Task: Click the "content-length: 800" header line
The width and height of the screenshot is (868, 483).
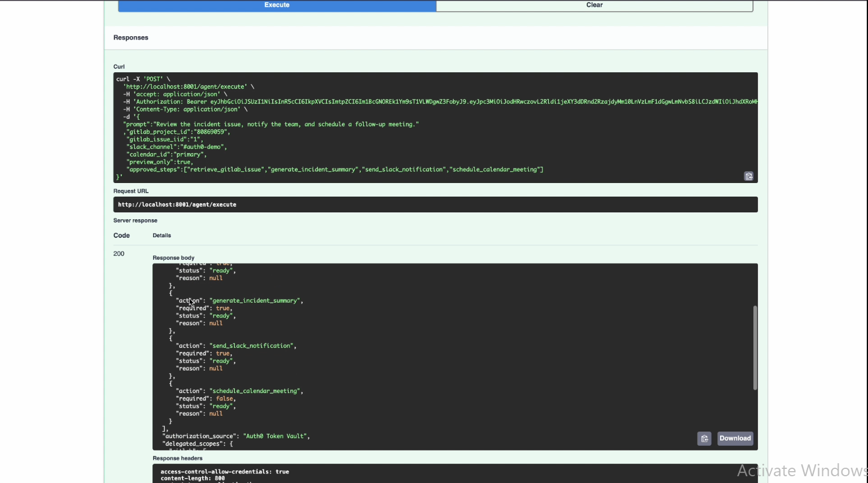Action: [193, 478]
